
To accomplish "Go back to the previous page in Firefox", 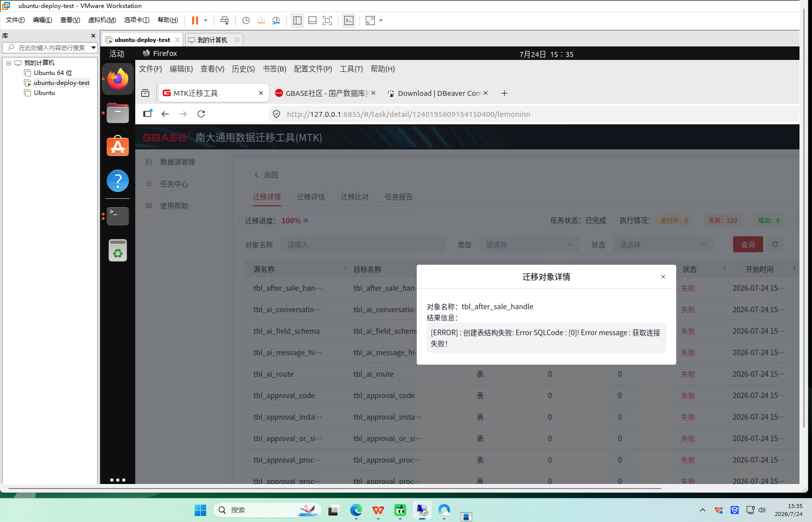I will point(165,114).
